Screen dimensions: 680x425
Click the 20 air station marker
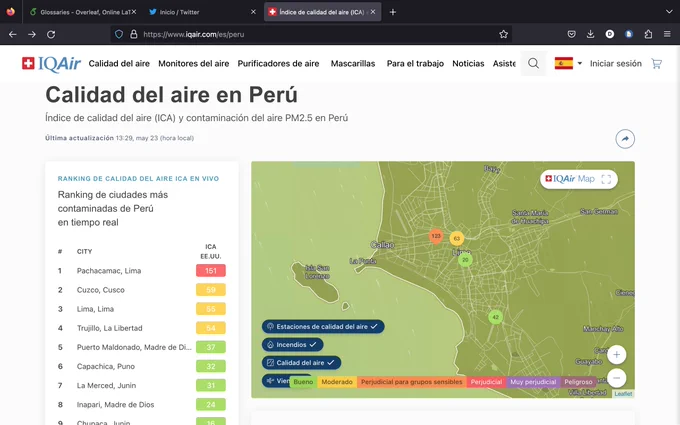pyautogui.click(x=465, y=260)
